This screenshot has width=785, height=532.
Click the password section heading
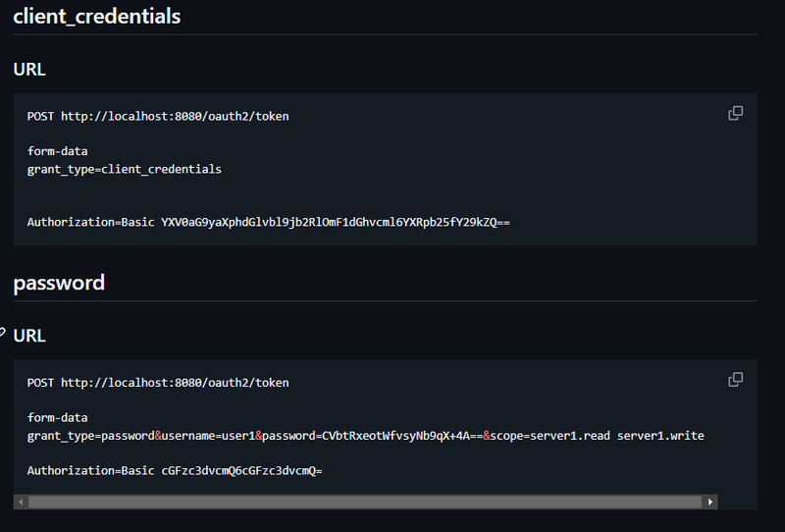[59, 283]
